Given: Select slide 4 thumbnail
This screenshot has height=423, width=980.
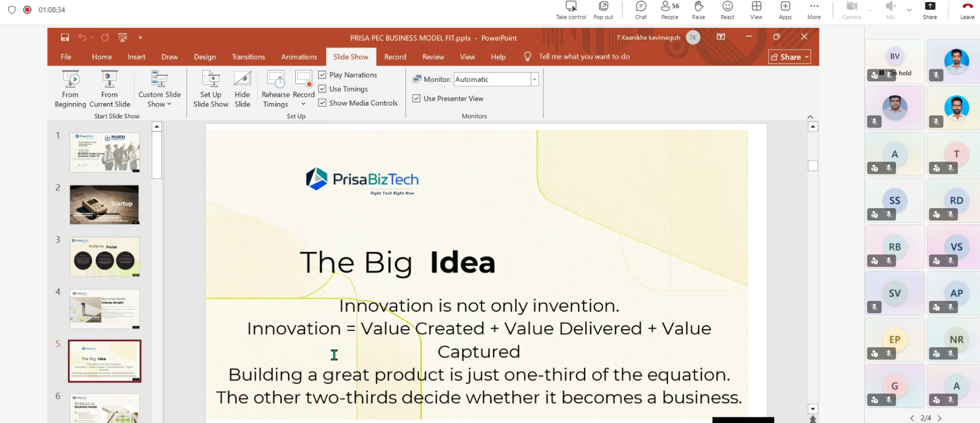Looking at the screenshot, I should point(105,309).
